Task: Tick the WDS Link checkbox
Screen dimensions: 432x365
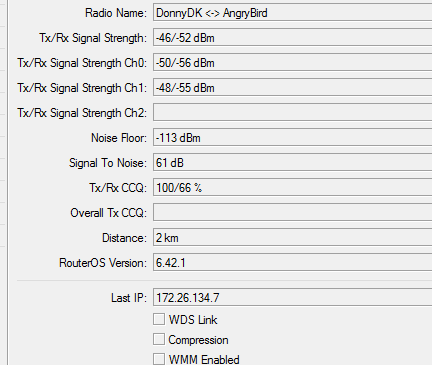Action: 159,319
